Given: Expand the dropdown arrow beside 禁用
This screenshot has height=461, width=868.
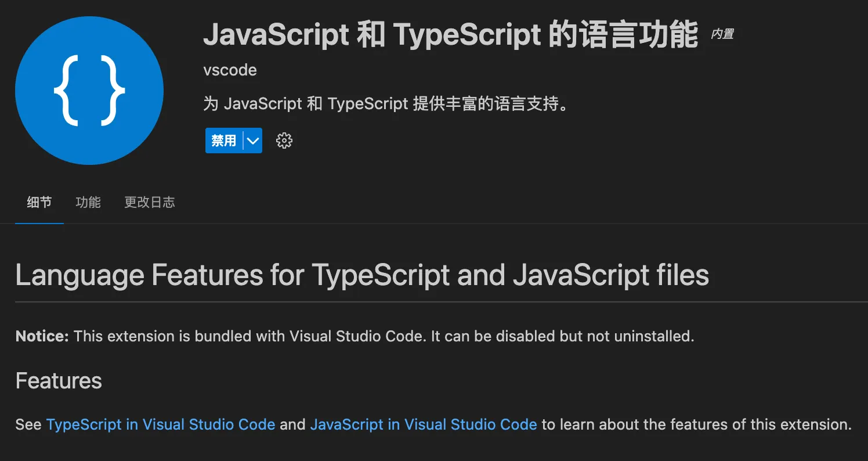Looking at the screenshot, I should [x=253, y=141].
